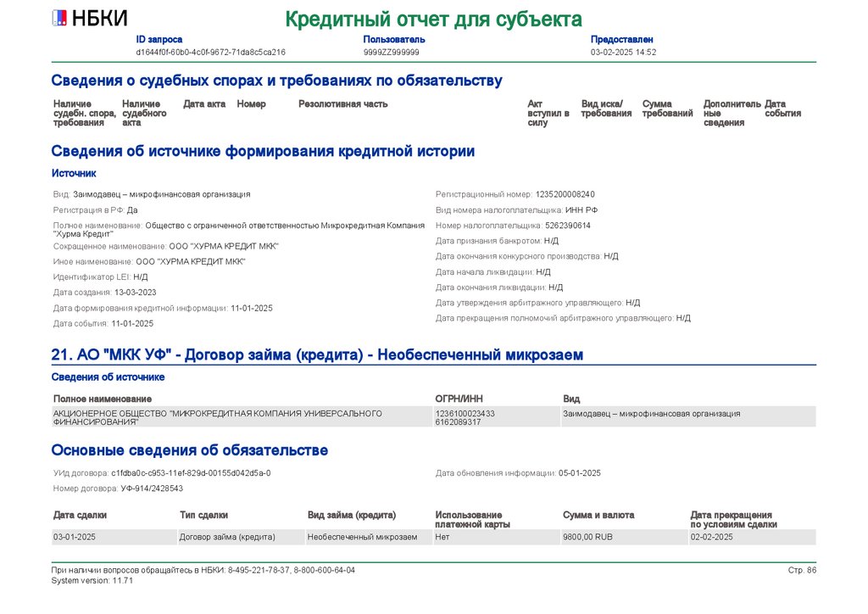Viewport: 868px width, 614px height.
Task: Click the 'Предоставлен' label
Action: click(x=621, y=39)
